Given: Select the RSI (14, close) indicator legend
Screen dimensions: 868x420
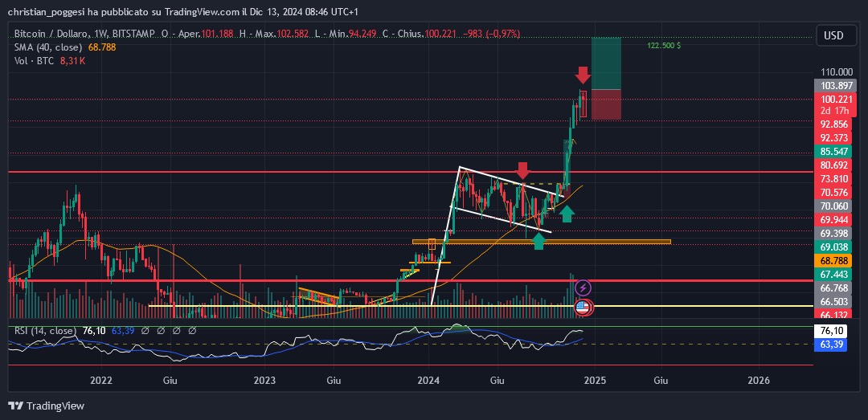Looking at the screenshot, I should pyautogui.click(x=45, y=330).
